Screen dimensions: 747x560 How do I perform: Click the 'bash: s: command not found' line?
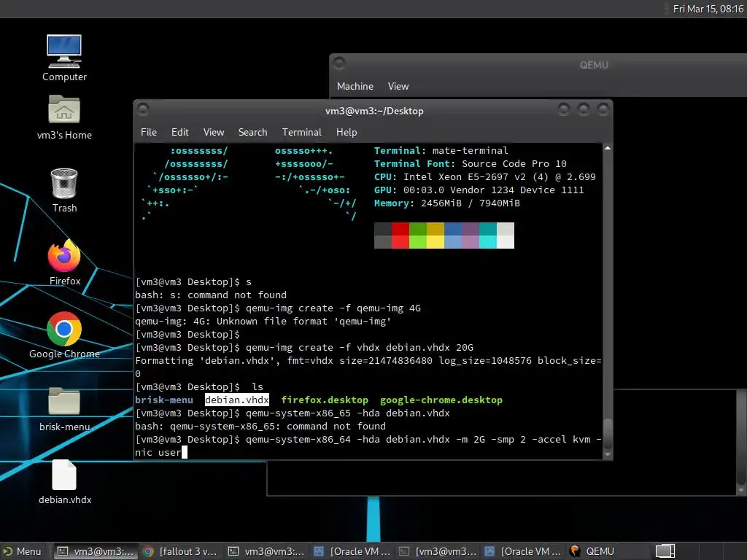click(211, 295)
